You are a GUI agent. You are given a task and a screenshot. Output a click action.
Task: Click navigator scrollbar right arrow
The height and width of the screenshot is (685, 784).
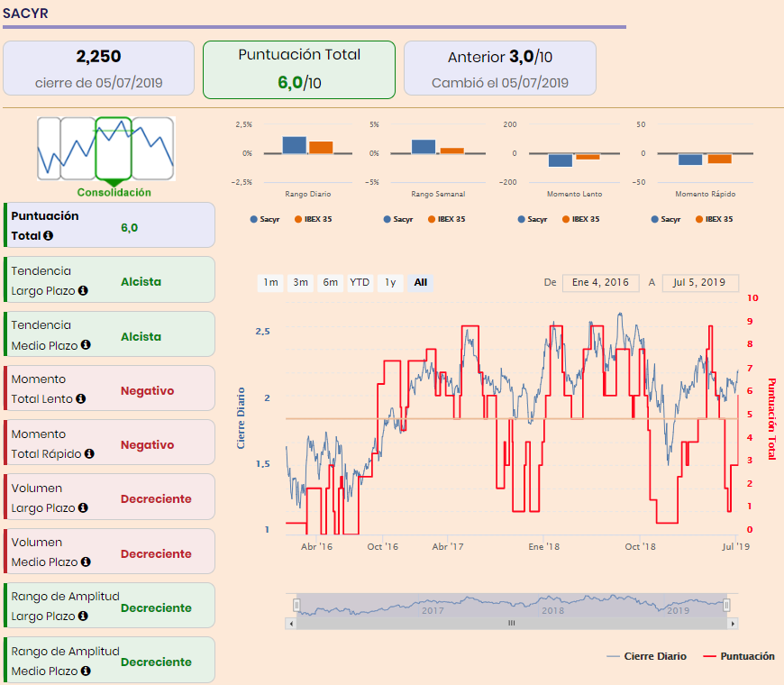pyautogui.click(x=733, y=624)
